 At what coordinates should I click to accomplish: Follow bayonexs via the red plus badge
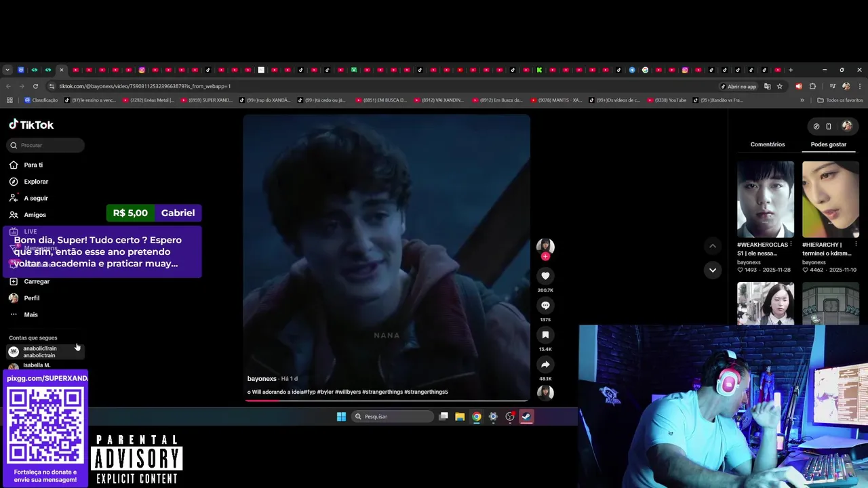[x=545, y=256]
